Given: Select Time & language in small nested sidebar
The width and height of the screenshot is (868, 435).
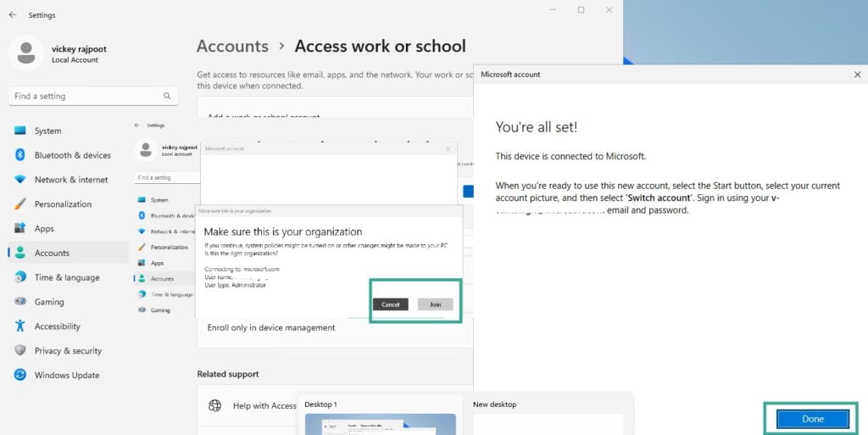Looking at the screenshot, I should [x=165, y=294].
